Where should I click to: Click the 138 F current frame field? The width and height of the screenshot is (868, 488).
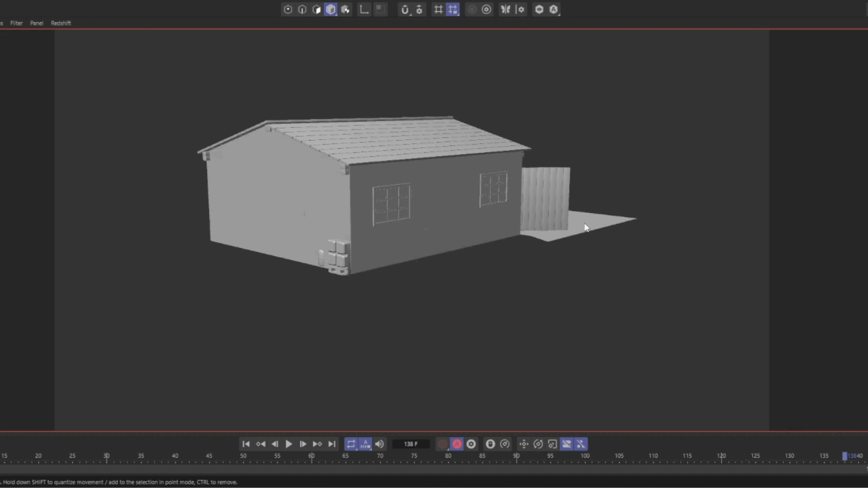pos(411,444)
